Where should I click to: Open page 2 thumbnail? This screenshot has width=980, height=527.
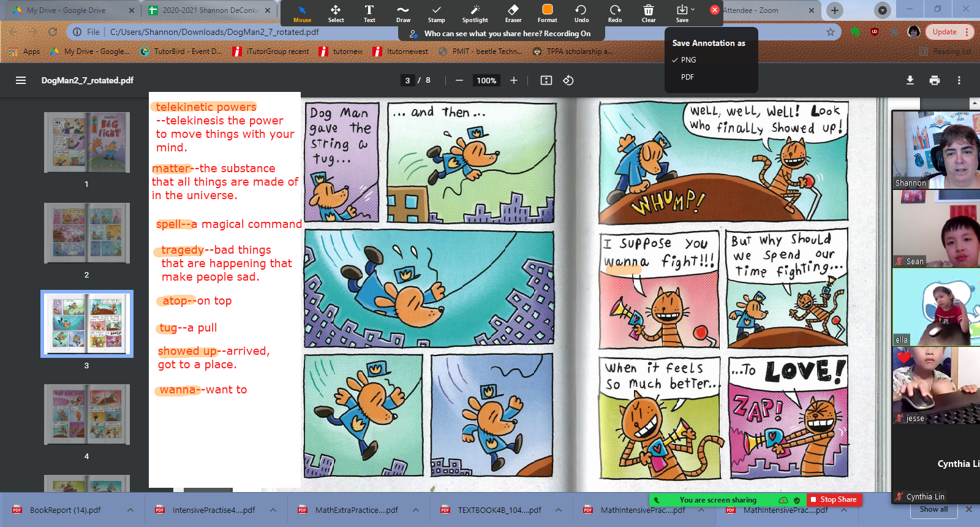click(86, 233)
